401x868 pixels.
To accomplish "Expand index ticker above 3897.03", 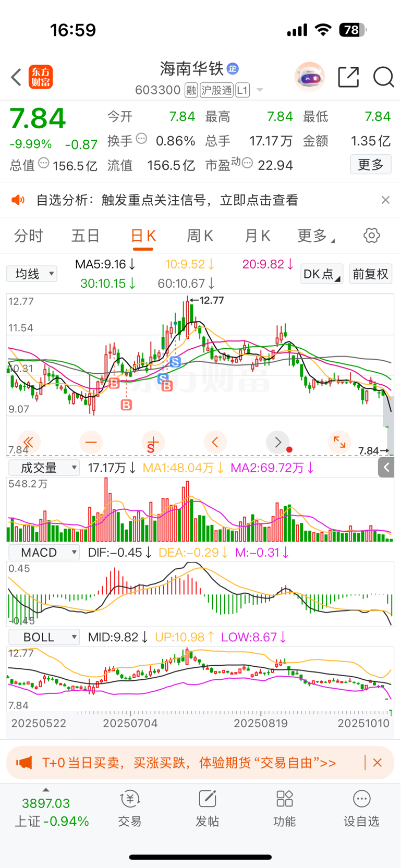I will (x=46, y=790).
